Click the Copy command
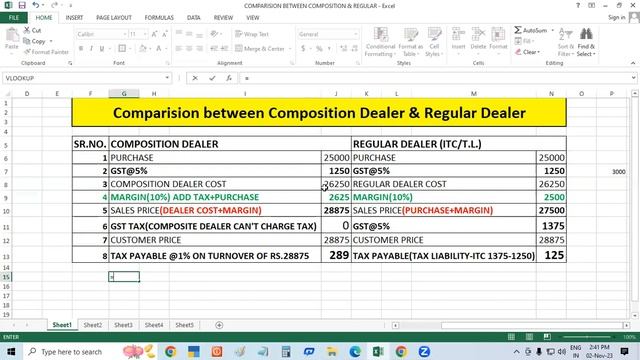Screen dimensions: 640x360 tap(35, 41)
